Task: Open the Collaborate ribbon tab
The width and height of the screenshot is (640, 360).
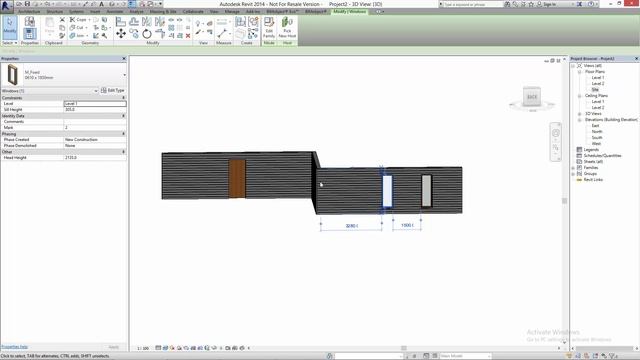Action: coord(193,12)
